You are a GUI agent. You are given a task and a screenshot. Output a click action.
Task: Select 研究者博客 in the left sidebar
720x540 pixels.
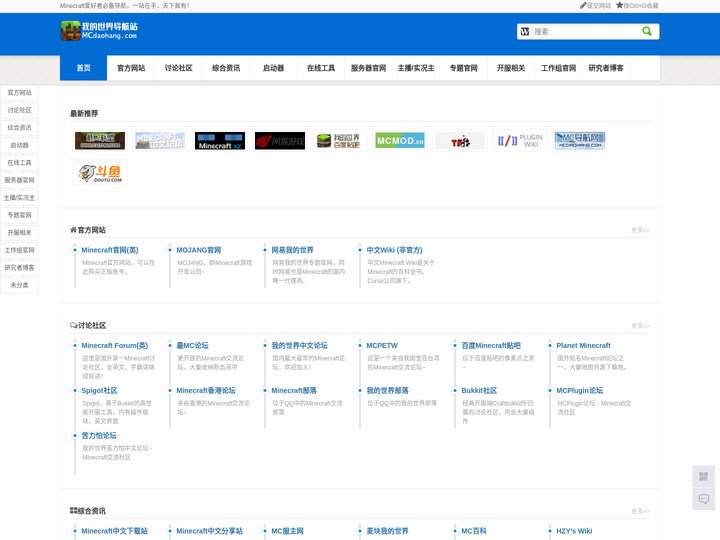tap(19, 268)
